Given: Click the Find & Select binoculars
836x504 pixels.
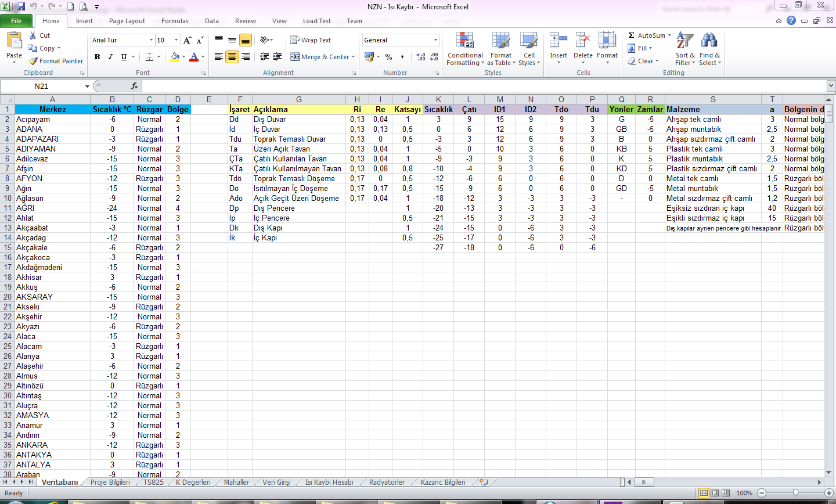Looking at the screenshot, I should click(x=709, y=41).
